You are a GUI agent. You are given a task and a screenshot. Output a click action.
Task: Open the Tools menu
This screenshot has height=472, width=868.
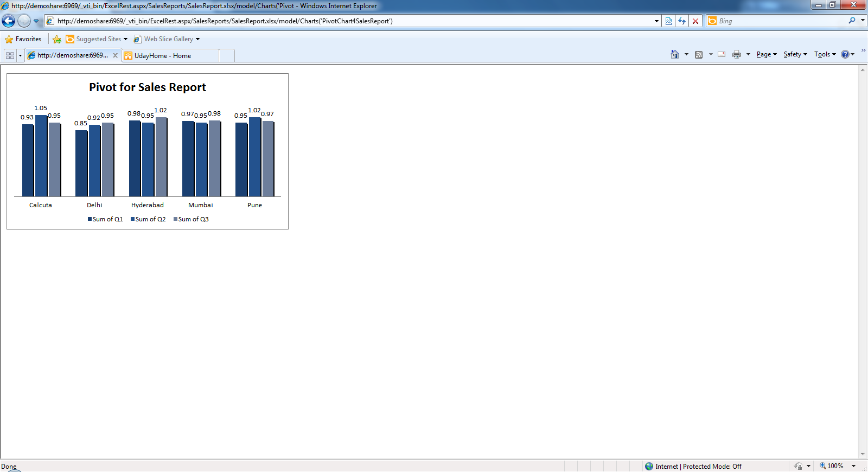[x=825, y=54]
